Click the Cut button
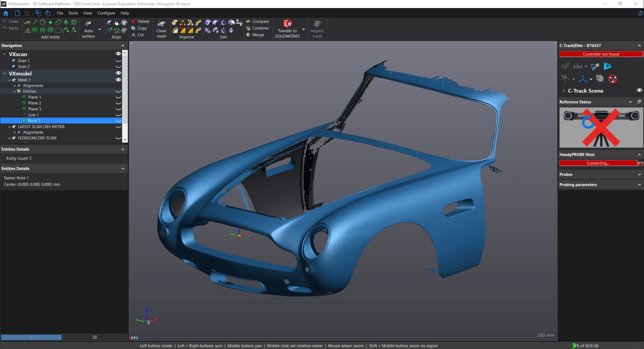 138,35
